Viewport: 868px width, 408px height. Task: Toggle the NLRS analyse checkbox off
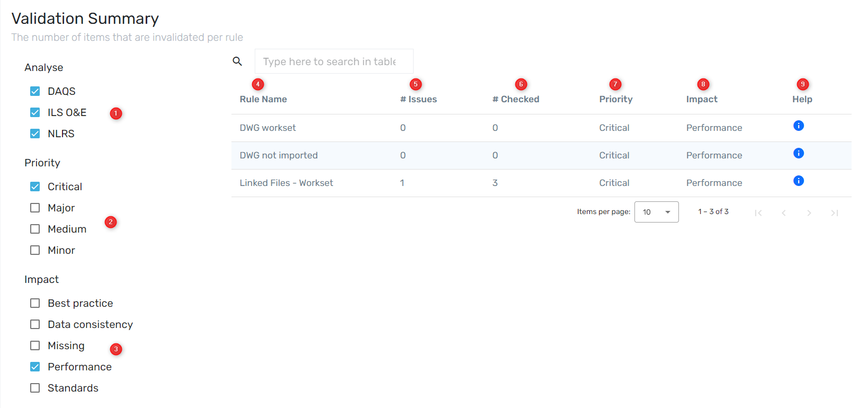(x=35, y=134)
